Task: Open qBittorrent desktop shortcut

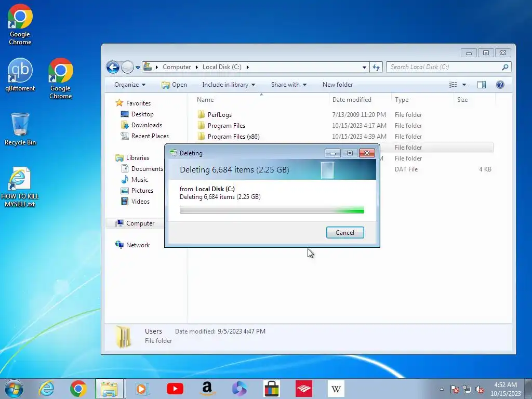Action: coord(20,75)
